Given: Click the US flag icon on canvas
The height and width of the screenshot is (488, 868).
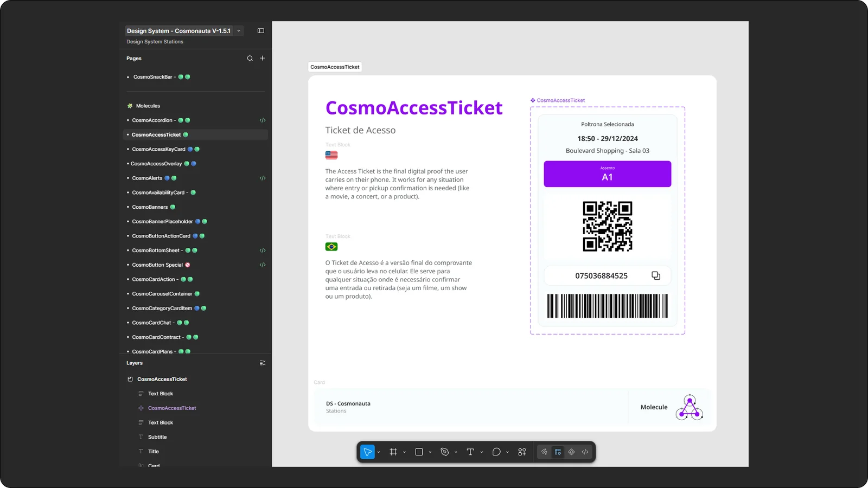Looking at the screenshot, I should [x=331, y=155].
